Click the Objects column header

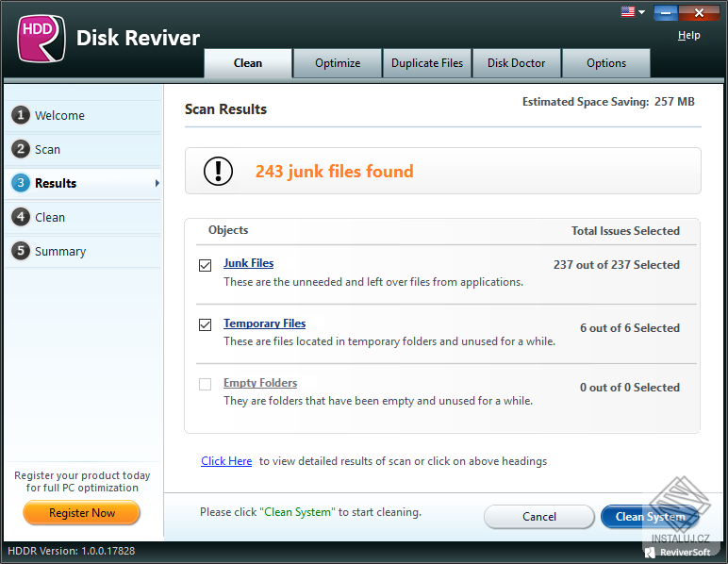point(228,230)
